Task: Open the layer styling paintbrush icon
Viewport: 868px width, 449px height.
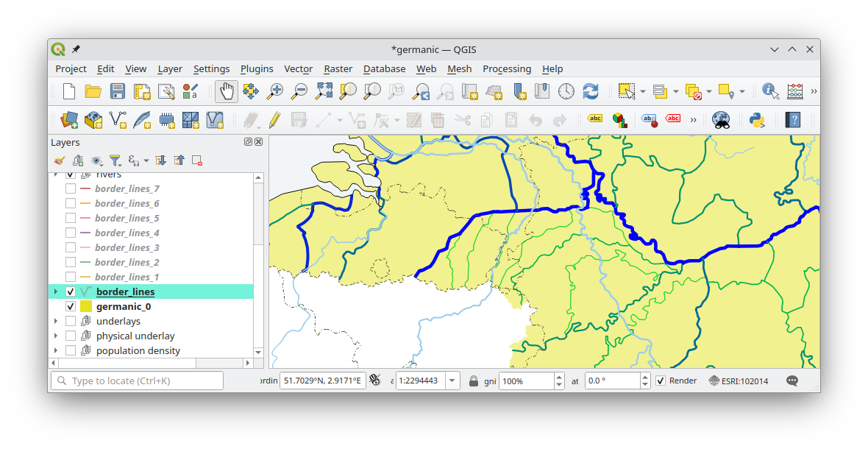Action: [60, 160]
